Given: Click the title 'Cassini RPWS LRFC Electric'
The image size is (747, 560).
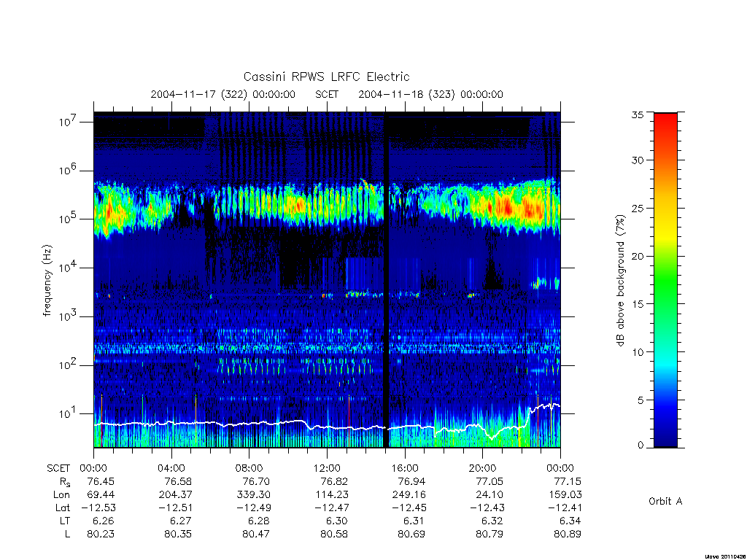Looking at the screenshot, I should [x=326, y=77].
